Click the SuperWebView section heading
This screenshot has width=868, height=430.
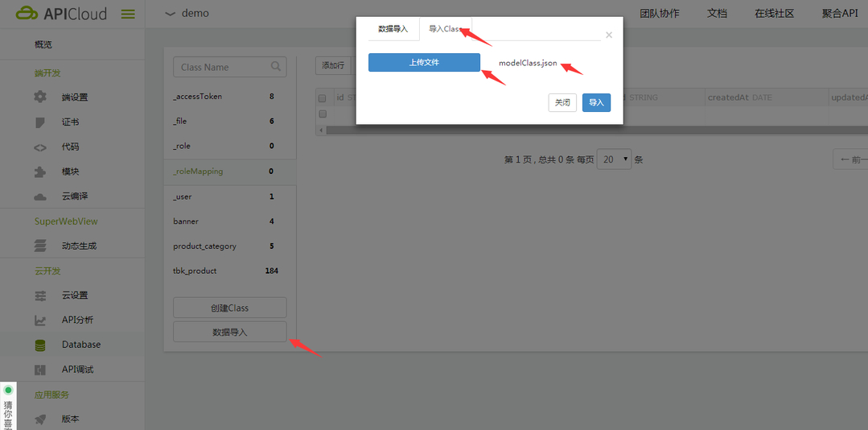[x=66, y=221]
